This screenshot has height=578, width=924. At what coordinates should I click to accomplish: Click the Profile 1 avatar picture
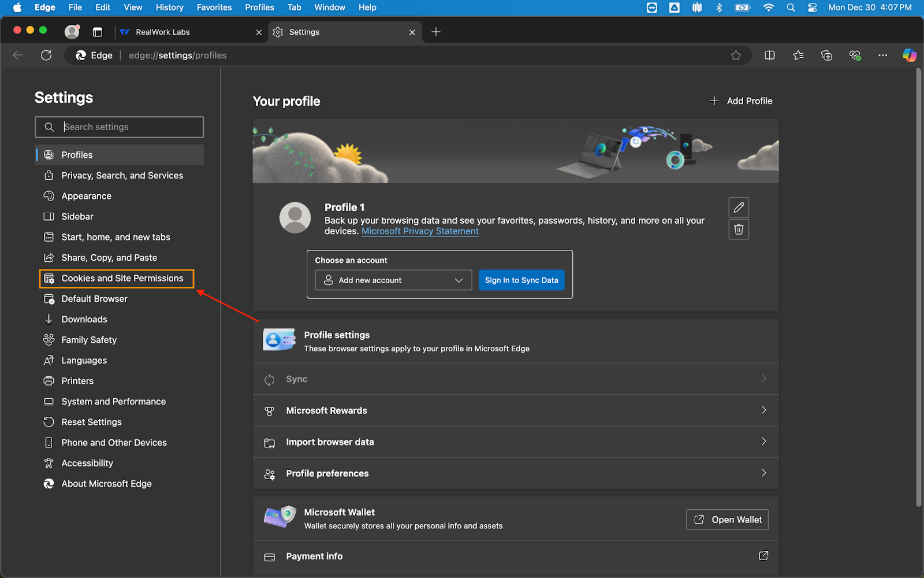point(295,218)
